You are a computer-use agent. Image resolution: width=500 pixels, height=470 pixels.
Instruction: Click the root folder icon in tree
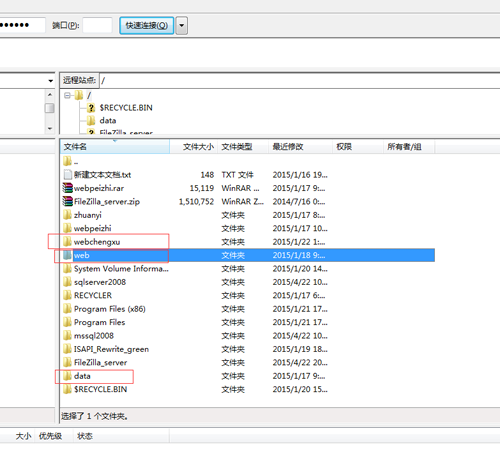pyautogui.click(x=79, y=96)
